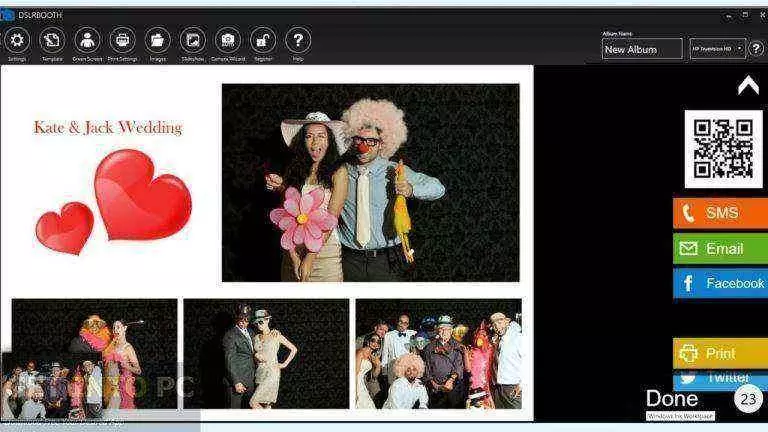Open the Template tool
Screen dimensions: 768x432
coord(51,40)
